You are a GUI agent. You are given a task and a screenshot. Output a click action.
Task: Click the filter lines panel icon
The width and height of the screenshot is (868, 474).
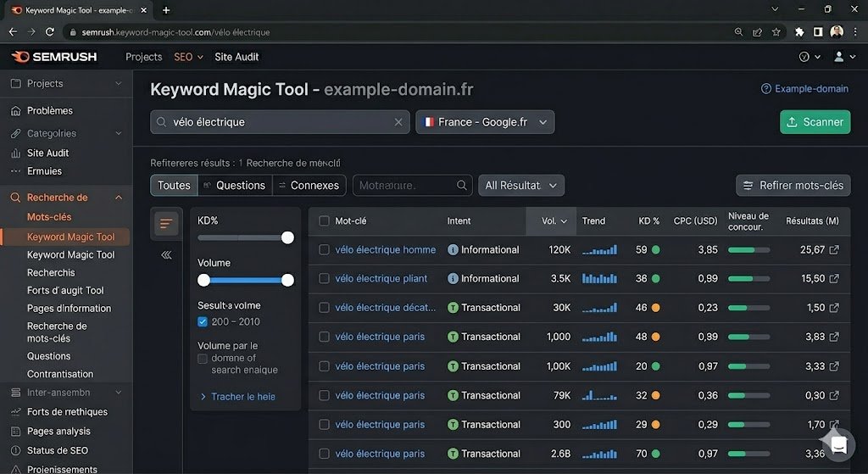(166, 224)
